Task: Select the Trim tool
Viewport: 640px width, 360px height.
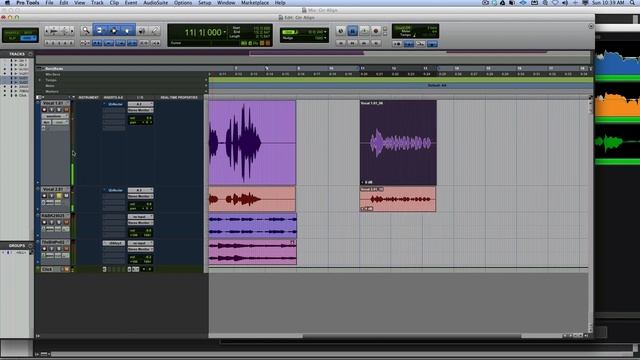Action: pyautogui.click(x=100, y=31)
